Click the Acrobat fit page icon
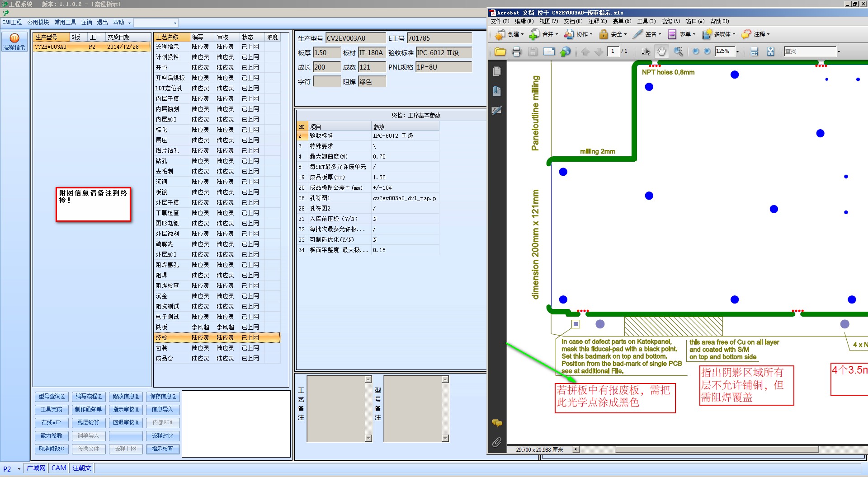The width and height of the screenshot is (868, 477). point(770,51)
